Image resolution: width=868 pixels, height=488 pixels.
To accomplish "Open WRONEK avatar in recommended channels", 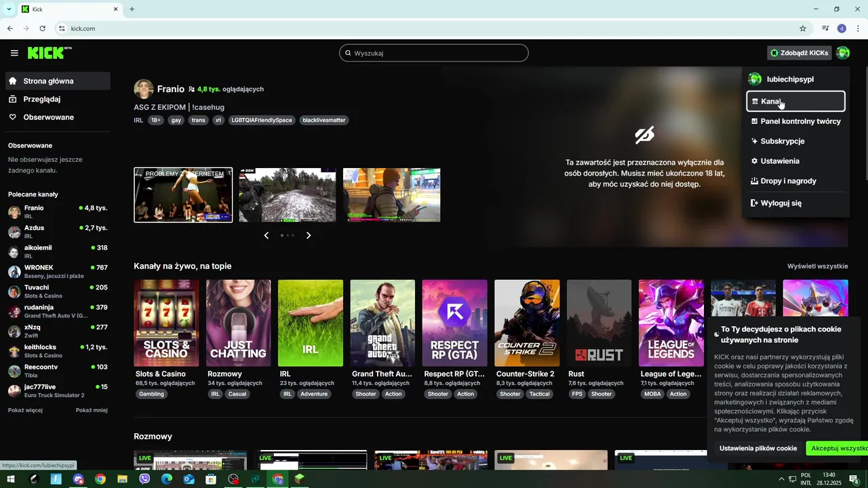I will pos(14,272).
